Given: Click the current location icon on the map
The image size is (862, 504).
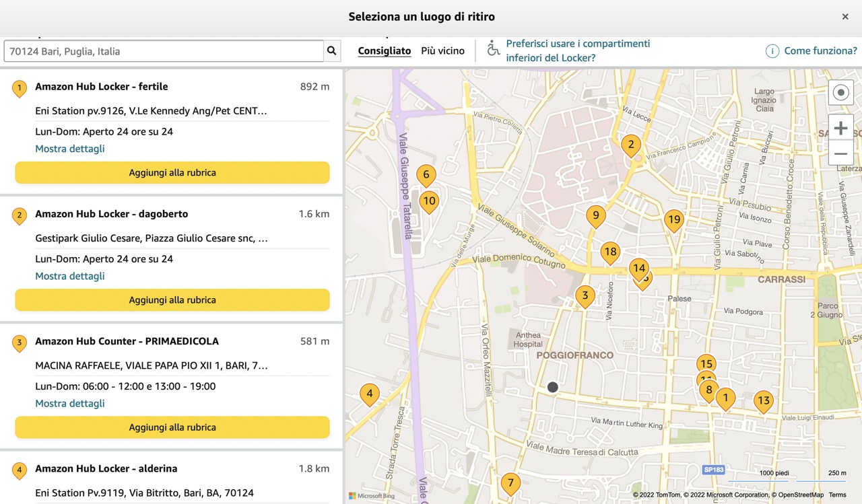Looking at the screenshot, I should tap(840, 92).
